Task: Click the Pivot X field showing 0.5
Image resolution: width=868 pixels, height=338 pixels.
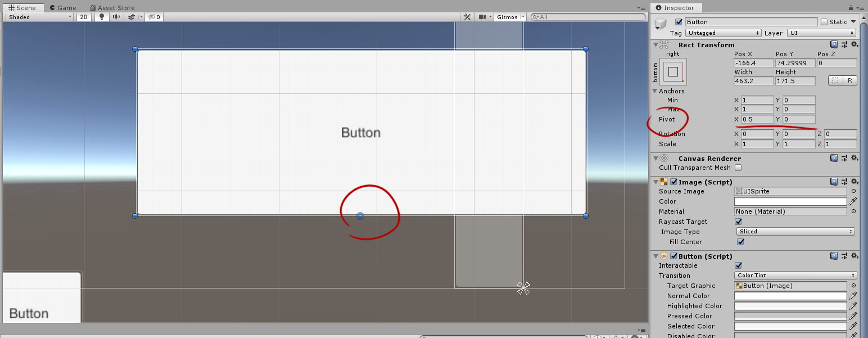Action: click(x=758, y=119)
